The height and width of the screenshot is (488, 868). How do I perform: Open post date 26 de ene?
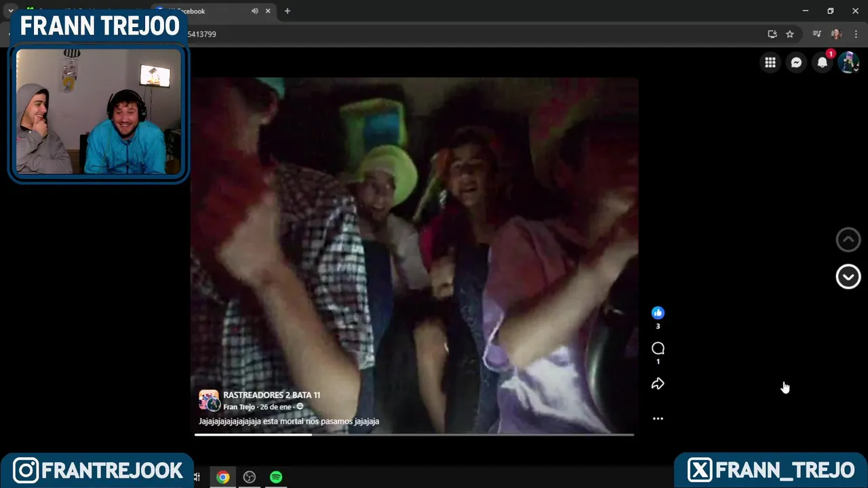click(x=275, y=407)
